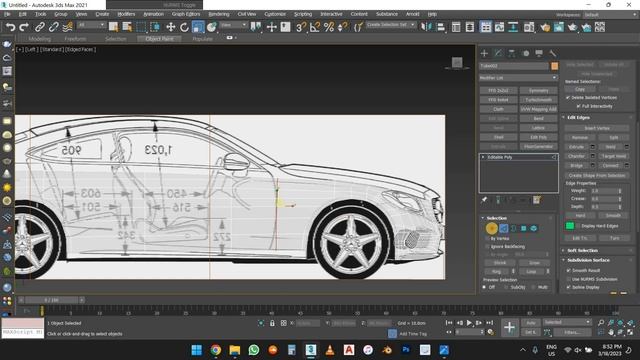Enable Use NURMS Subdivision checkbox

[x=569, y=279]
